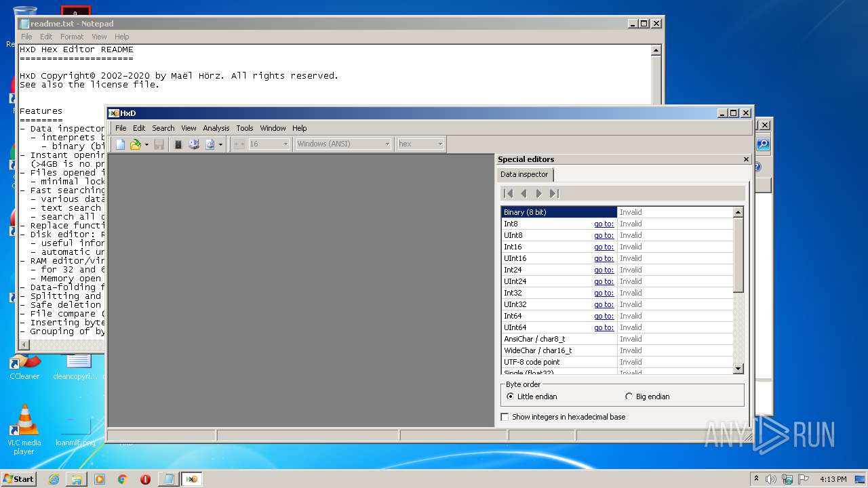Screen dimensions: 868x488
Task: Close the Special editors panel
Action: (746, 159)
